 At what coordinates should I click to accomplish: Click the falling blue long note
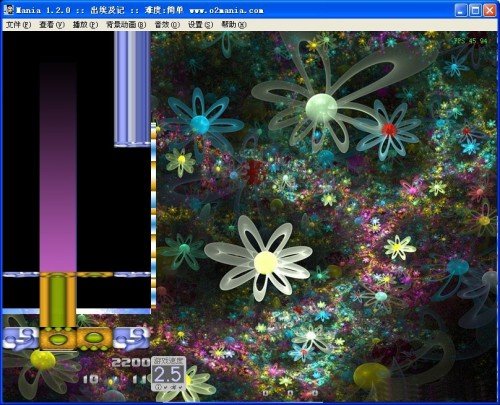point(132,89)
